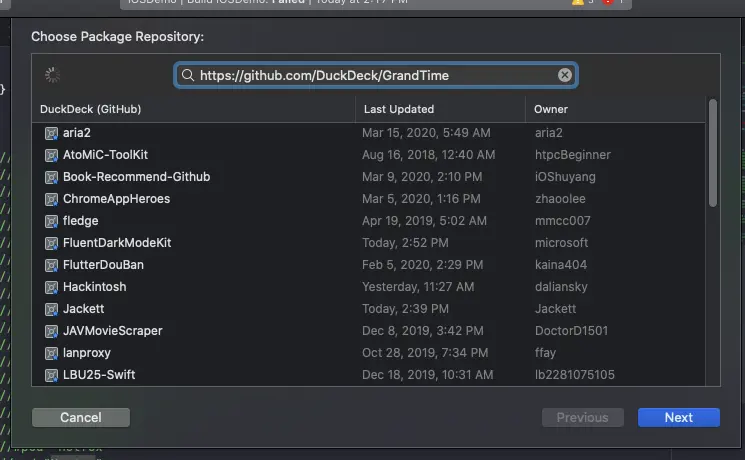Choose the JAVMovieScraper repository name
The width and height of the screenshot is (745, 460).
tap(113, 331)
